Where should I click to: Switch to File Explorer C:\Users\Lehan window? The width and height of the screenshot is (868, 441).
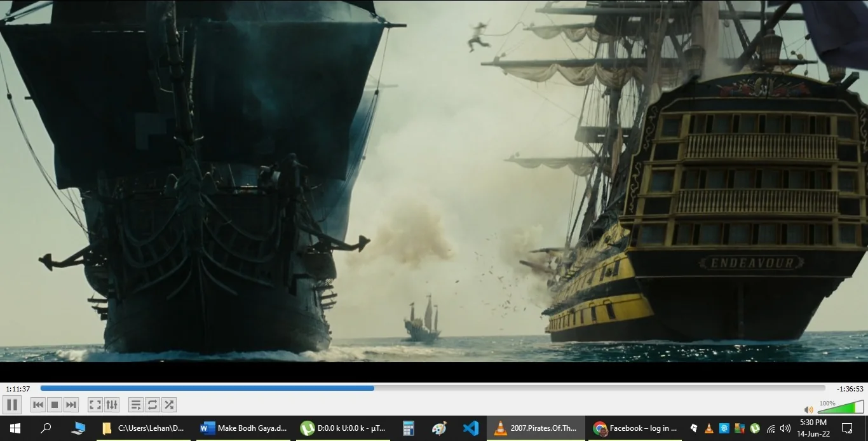144,428
